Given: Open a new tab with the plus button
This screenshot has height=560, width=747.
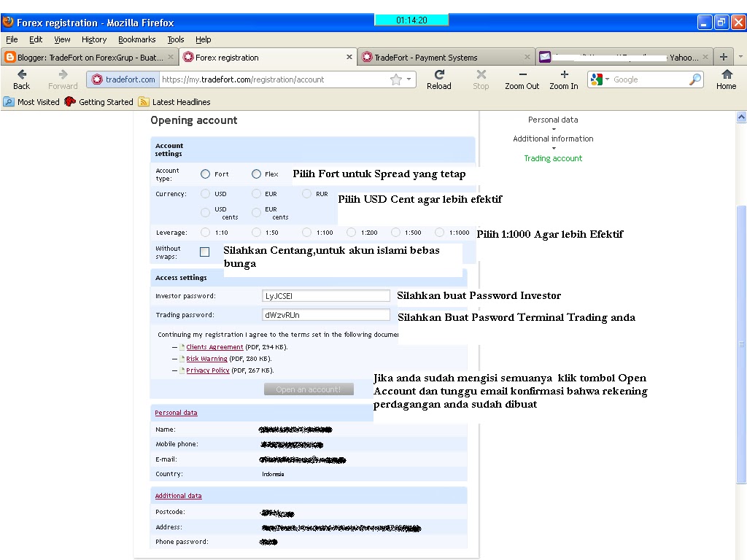Looking at the screenshot, I should click(723, 57).
